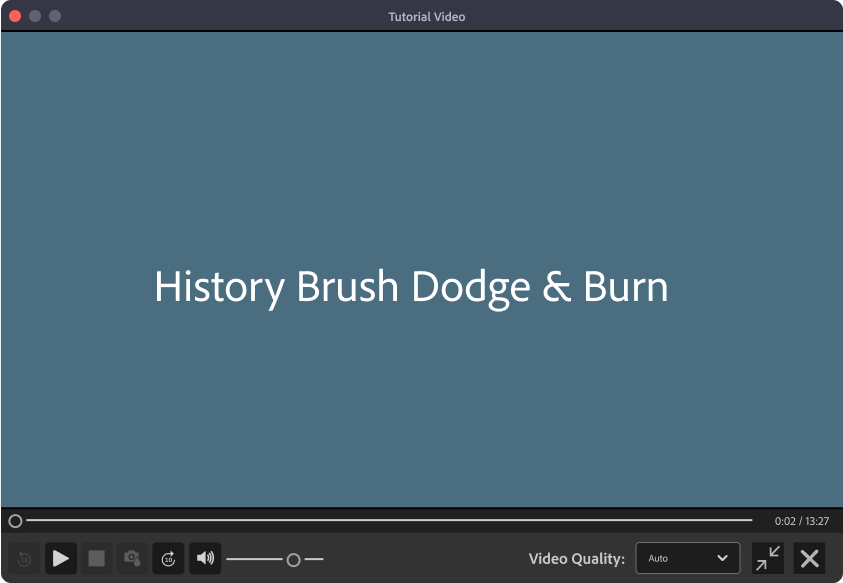Click the time display showing 0:02 / 13:27
Viewport: 843px width, 583px height.
[x=802, y=520]
